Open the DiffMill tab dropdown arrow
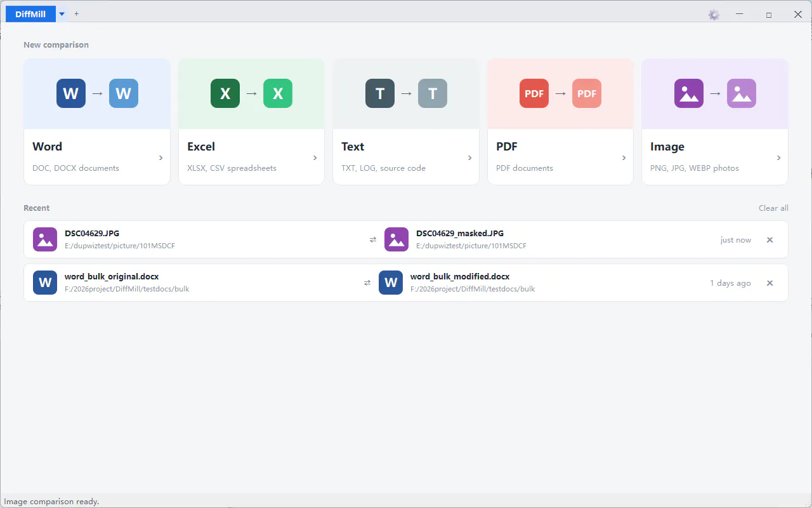Screen dimensions: 812x508 coord(62,14)
